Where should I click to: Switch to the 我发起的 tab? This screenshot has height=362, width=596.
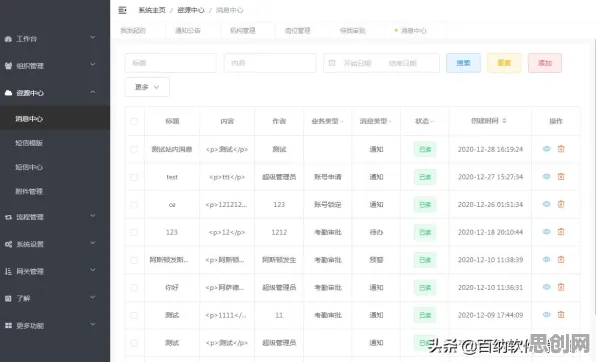(133, 31)
